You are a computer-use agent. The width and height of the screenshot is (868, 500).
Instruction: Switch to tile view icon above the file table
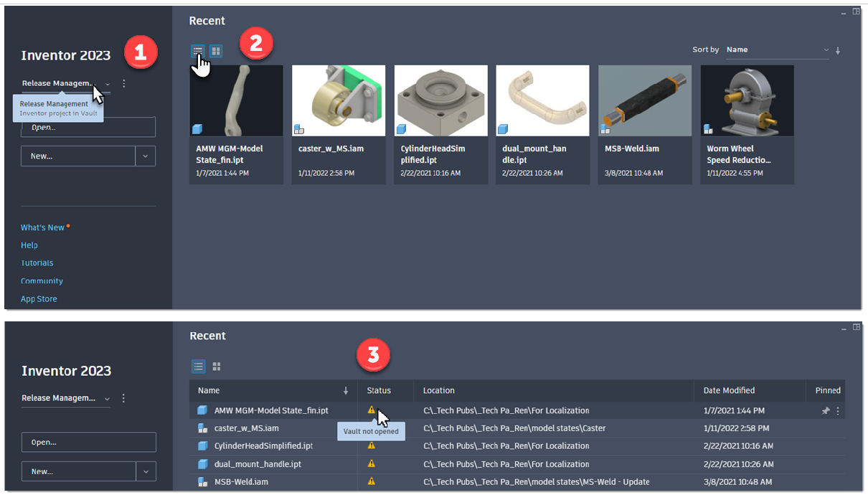click(x=217, y=367)
